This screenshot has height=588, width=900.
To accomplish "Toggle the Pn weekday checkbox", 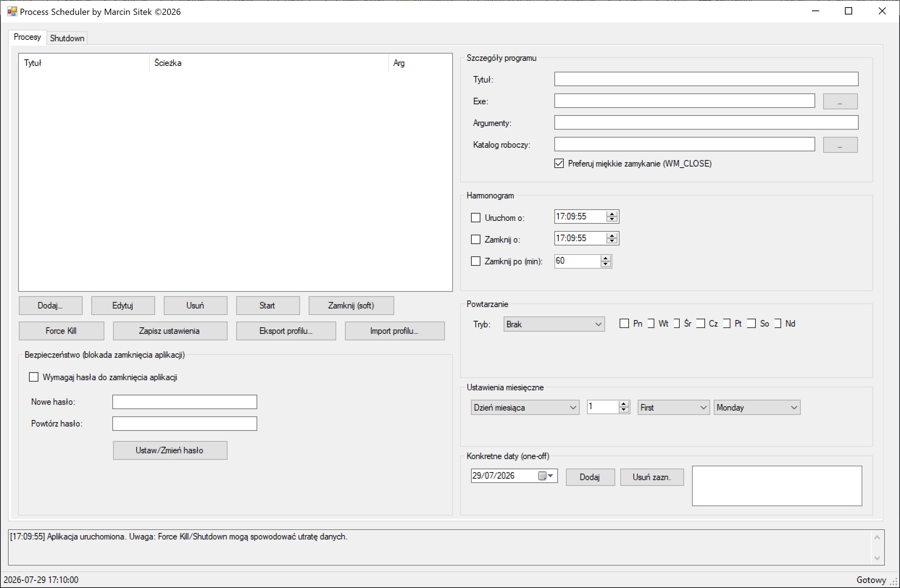I will 624,324.
